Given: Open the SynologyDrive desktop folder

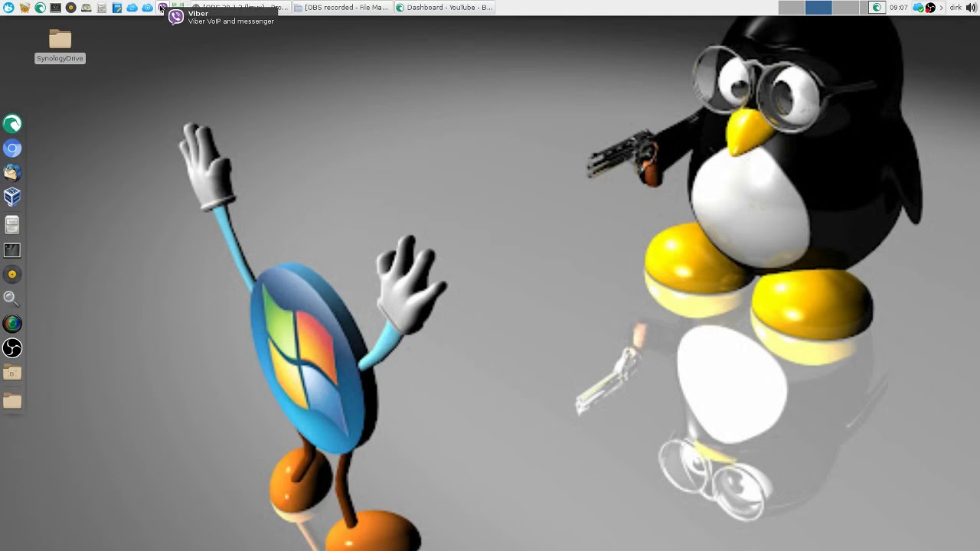Looking at the screenshot, I should pos(60,46).
